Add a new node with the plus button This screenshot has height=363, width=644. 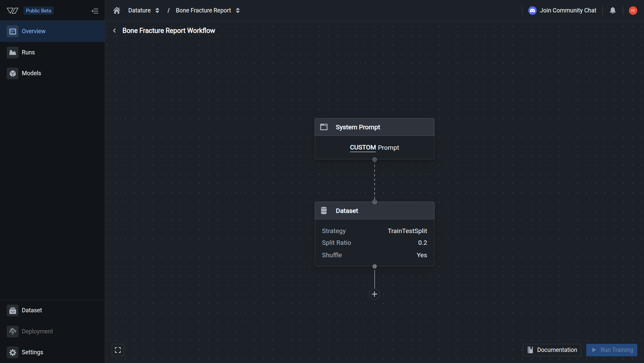point(374,294)
